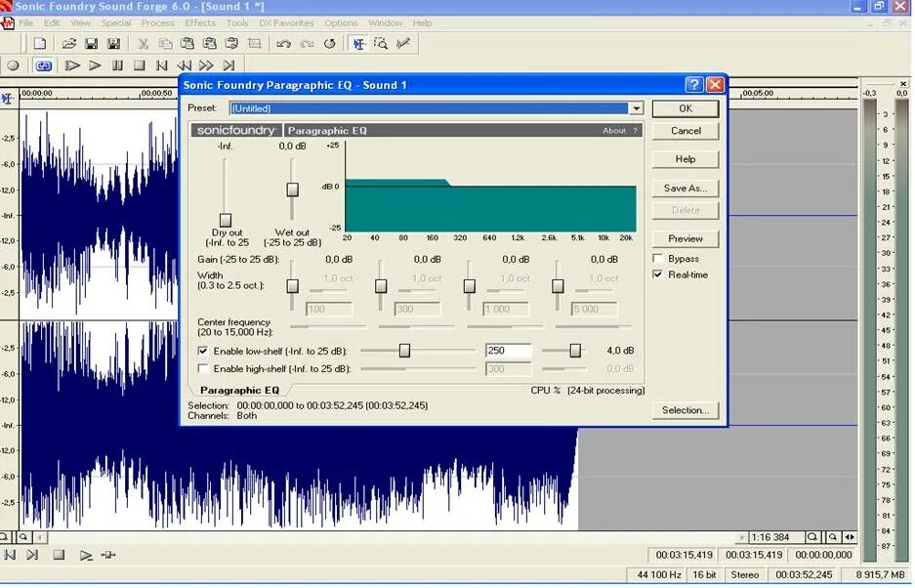
Task: Click the context help question mark in dialog title
Action: (x=694, y=85)
